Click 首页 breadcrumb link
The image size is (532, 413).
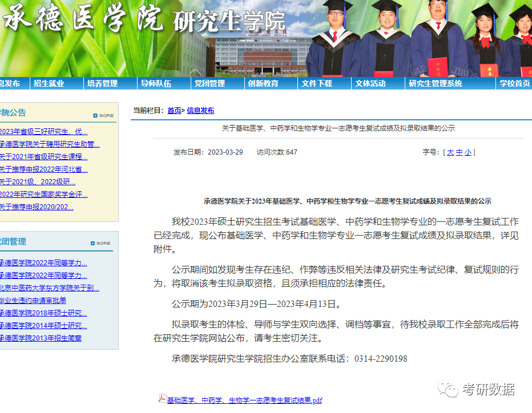(x=174, y=111)
